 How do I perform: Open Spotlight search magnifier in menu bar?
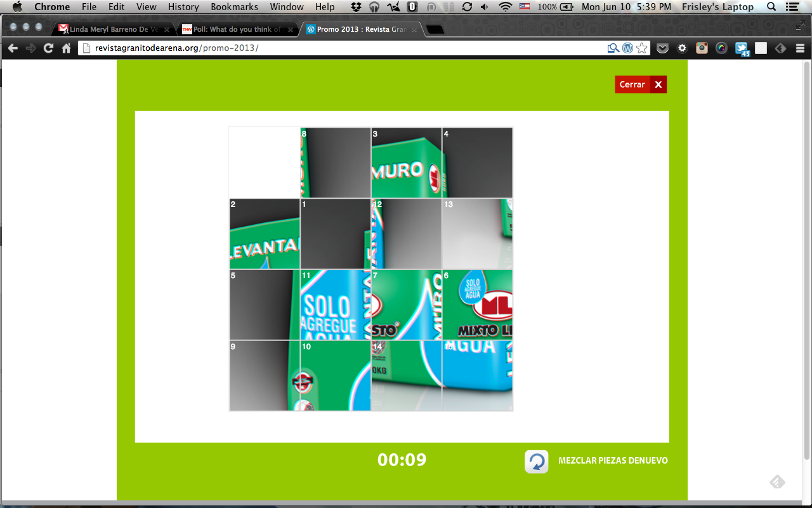pos(771,7)
